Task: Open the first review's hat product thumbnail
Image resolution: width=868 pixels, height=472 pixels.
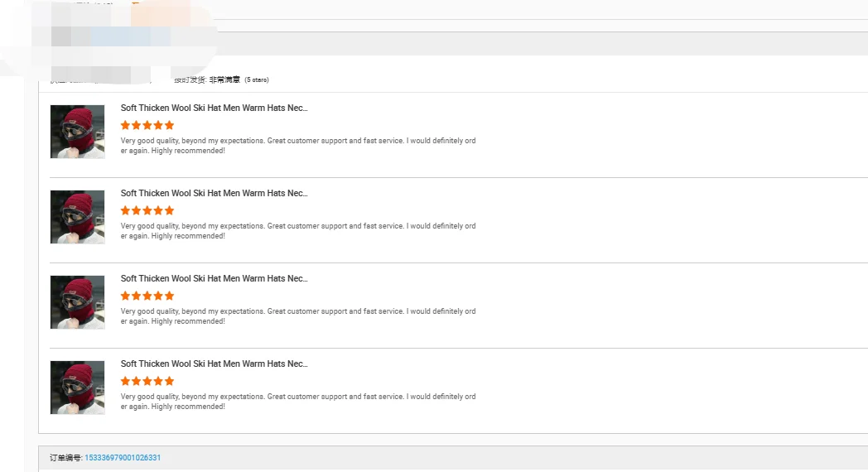Action: (77, 132)
